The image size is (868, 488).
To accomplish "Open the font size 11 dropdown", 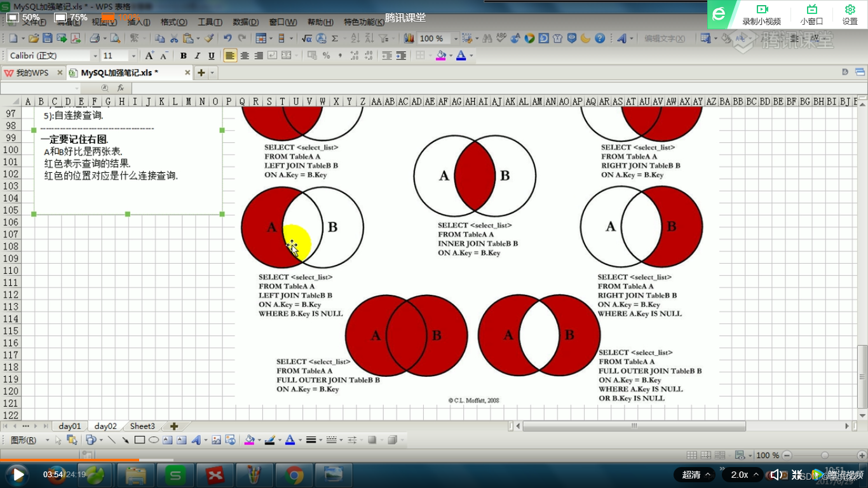I will click(x=133, y=56).
